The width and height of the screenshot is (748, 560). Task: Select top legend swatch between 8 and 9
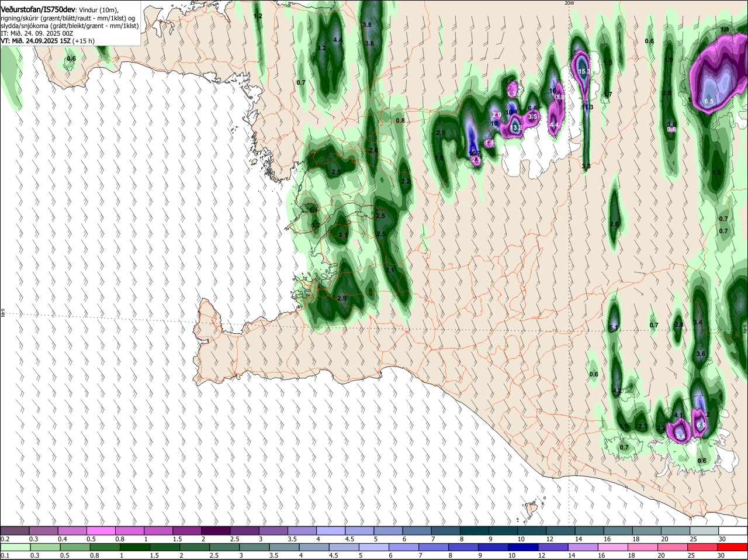tap(475, 530)
